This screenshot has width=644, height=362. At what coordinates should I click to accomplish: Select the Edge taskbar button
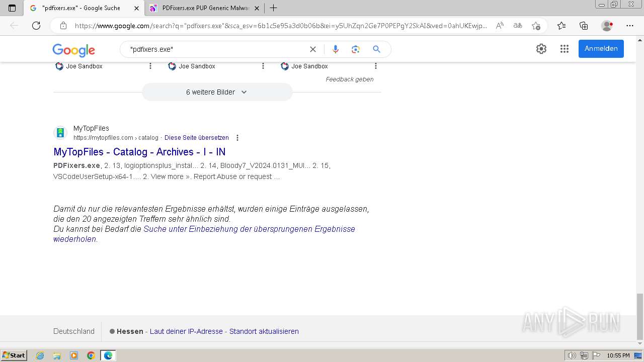(x=108, y=355)
